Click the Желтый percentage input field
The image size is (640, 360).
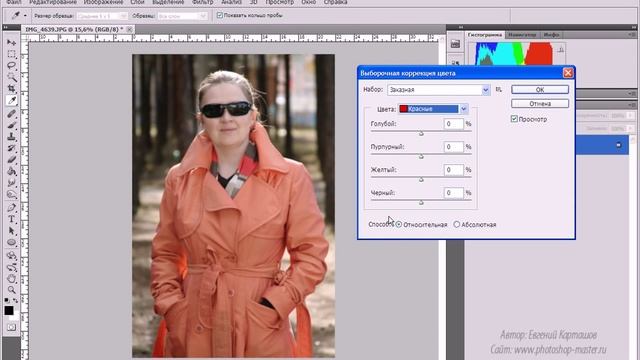453,170
